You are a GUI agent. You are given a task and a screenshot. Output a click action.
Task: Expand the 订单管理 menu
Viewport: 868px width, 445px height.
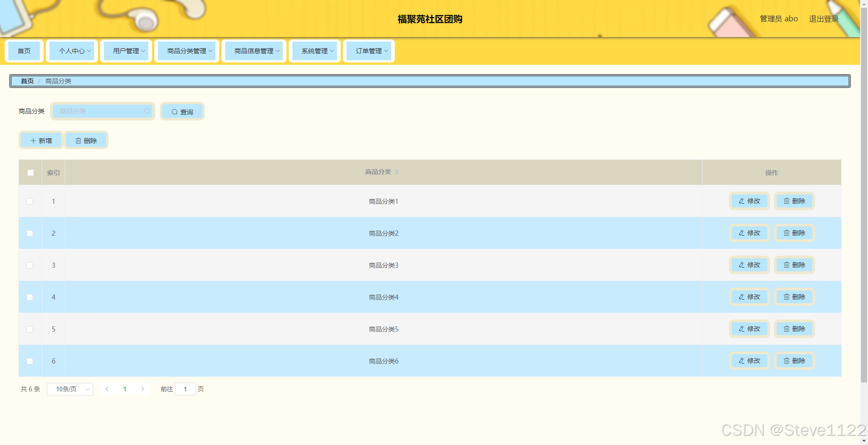(369, 51)
